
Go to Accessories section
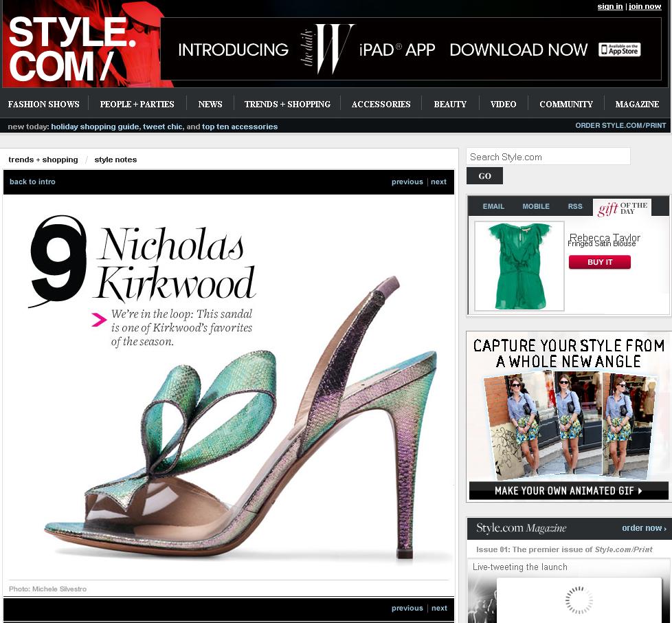[x=381, y=105]
